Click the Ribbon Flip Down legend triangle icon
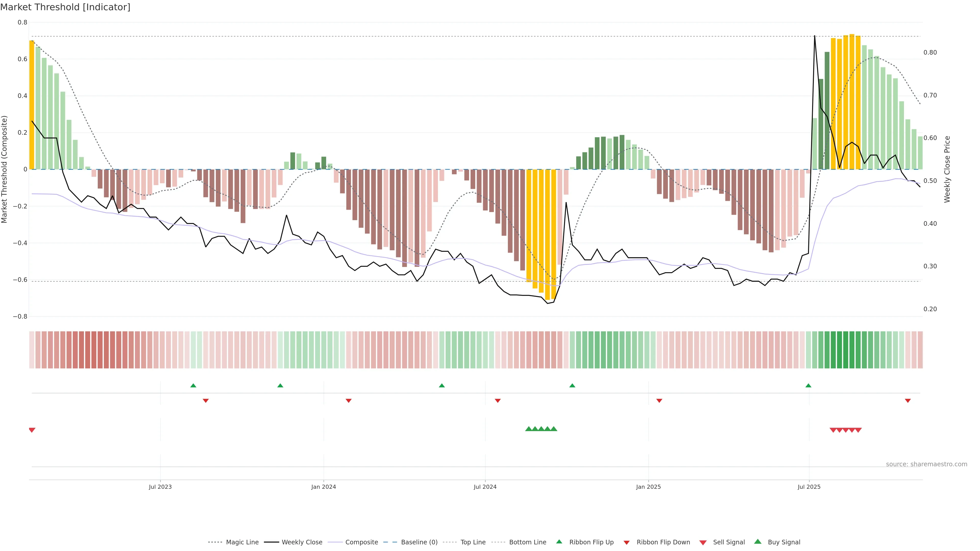 pos(627,543)
